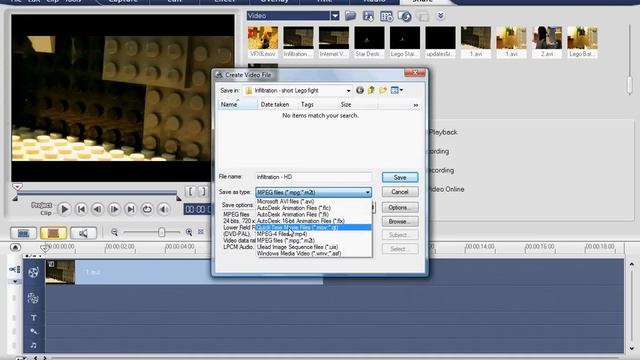640x360 pixels.
Task: Click the Save button
Action: click(x=400, y=178)
